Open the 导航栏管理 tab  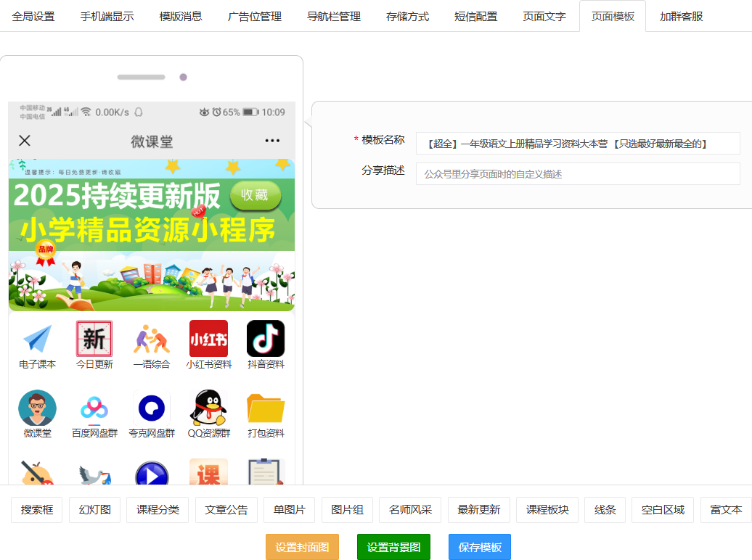[x=334, y=16]
